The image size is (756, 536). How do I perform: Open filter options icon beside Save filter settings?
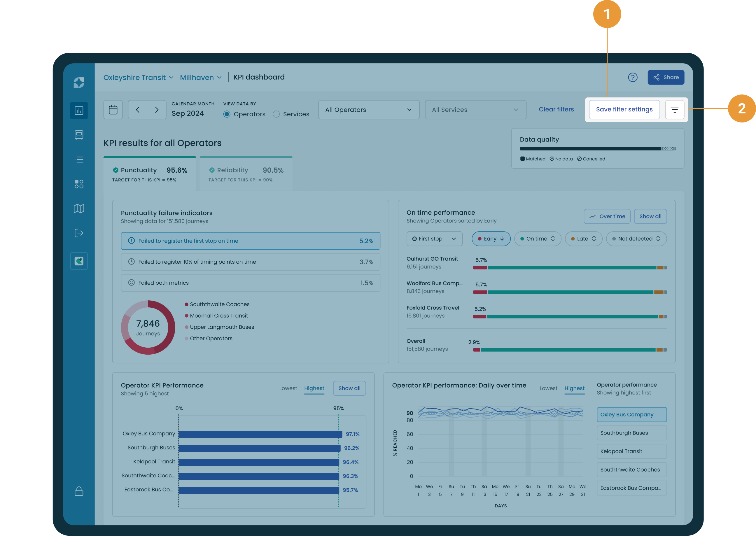[674, 110]
